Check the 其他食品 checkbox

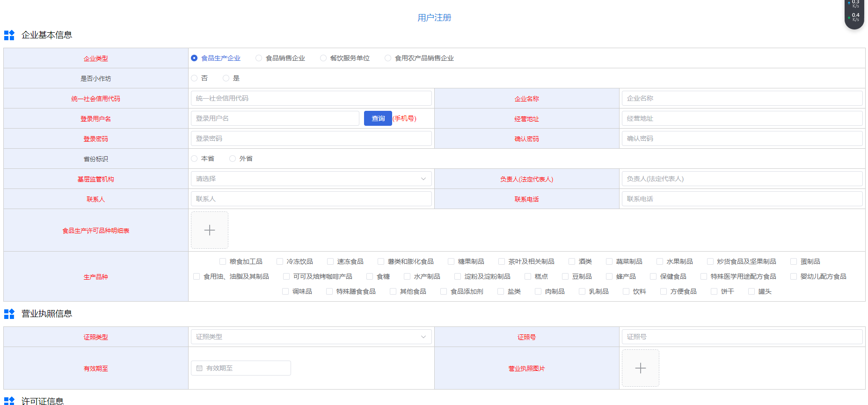[x=393, y=291]
